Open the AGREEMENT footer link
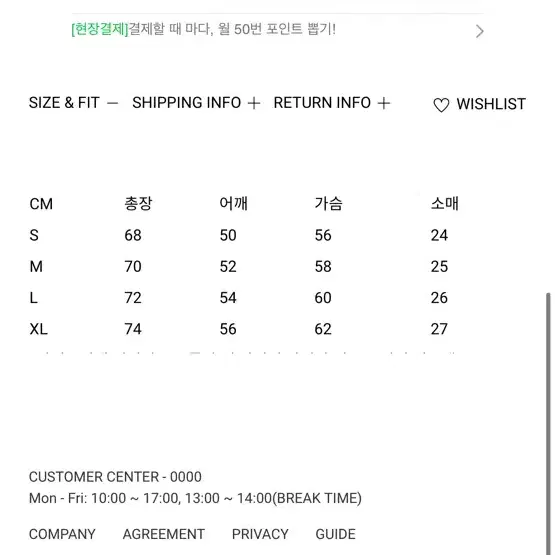 tap(164, 534)
